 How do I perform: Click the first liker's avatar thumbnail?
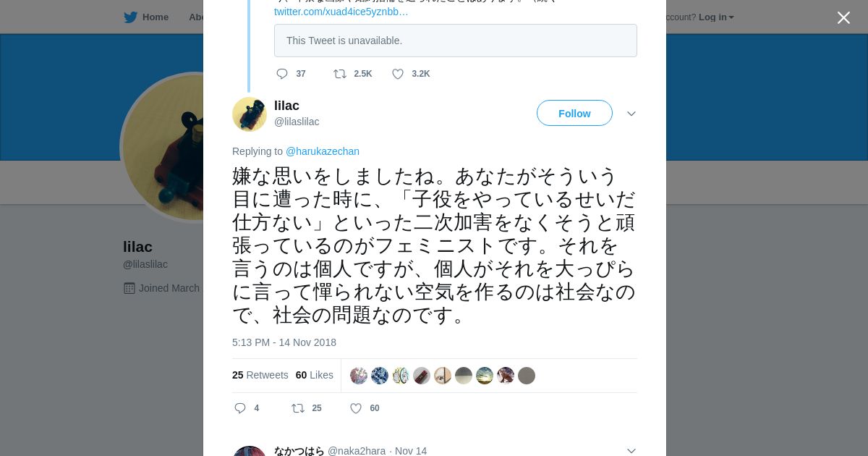tap(359, 376)
